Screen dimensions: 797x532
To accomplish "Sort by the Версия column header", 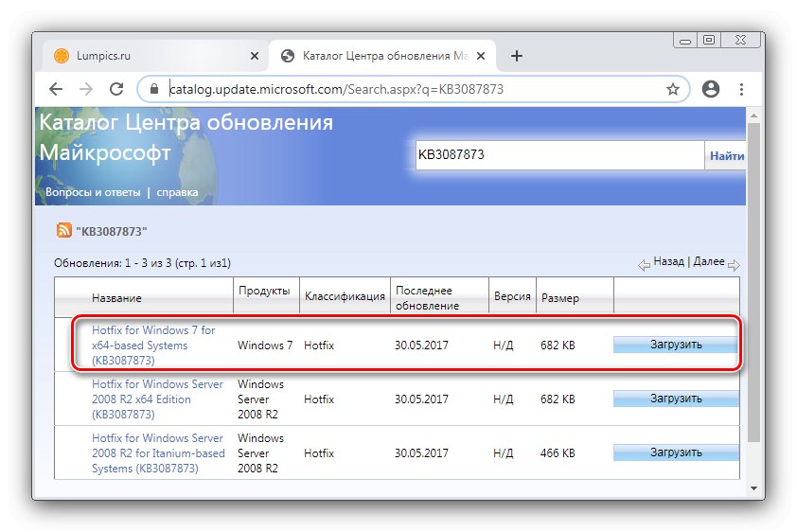I will [512, 296].
